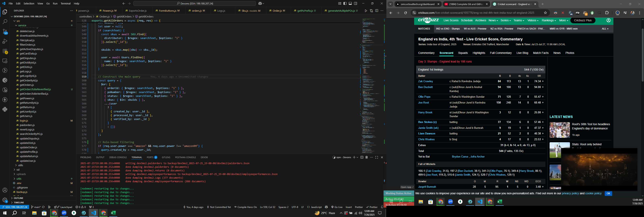Open Source Control view with 571 badge
644x217 pixels.
5,32
